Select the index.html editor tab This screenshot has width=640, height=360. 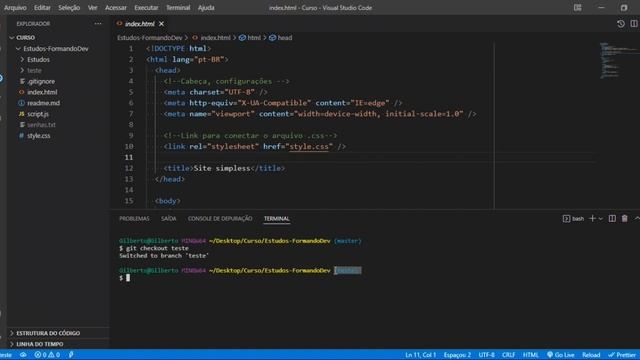(140, 24)
